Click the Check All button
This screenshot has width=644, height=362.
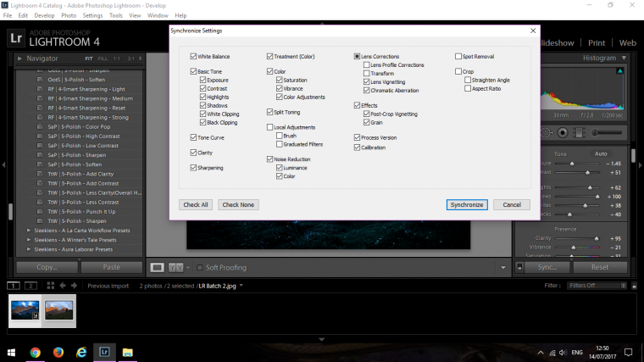[196, 204]
